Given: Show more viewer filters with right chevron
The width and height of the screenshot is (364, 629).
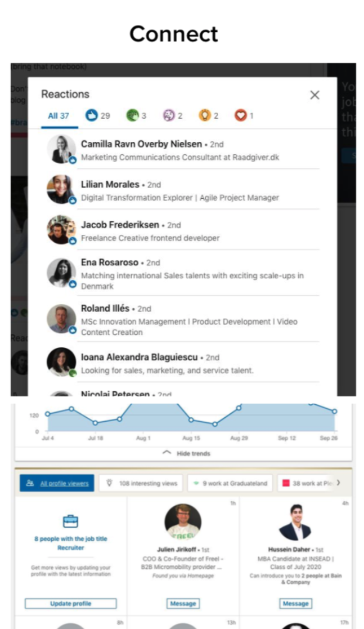Looking at the screenshot, I should click(339, 483).
